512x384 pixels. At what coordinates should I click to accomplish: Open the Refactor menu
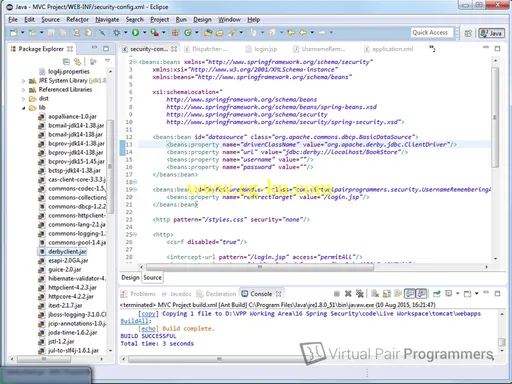coord(77,20)
